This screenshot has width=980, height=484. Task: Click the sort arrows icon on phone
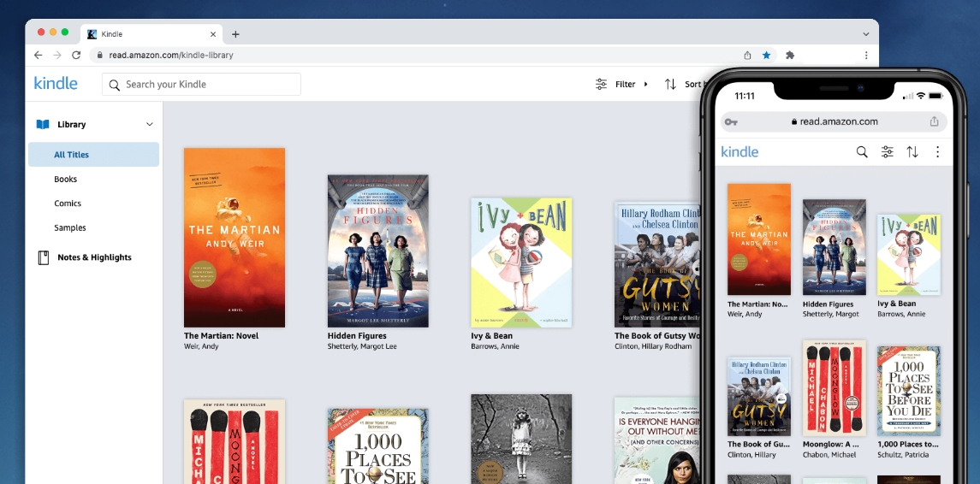(912, 151)
